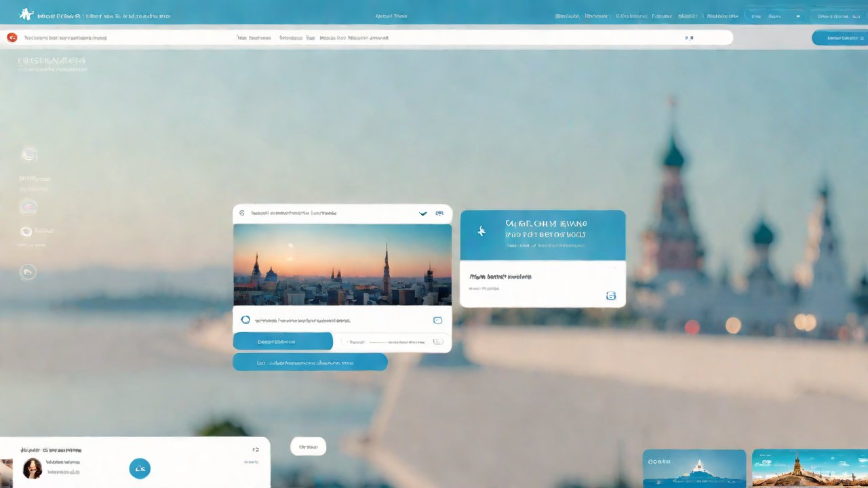The image size is (868, 488).
Task: Click the wide blue button beneath city card
Action: pos(310,363)
